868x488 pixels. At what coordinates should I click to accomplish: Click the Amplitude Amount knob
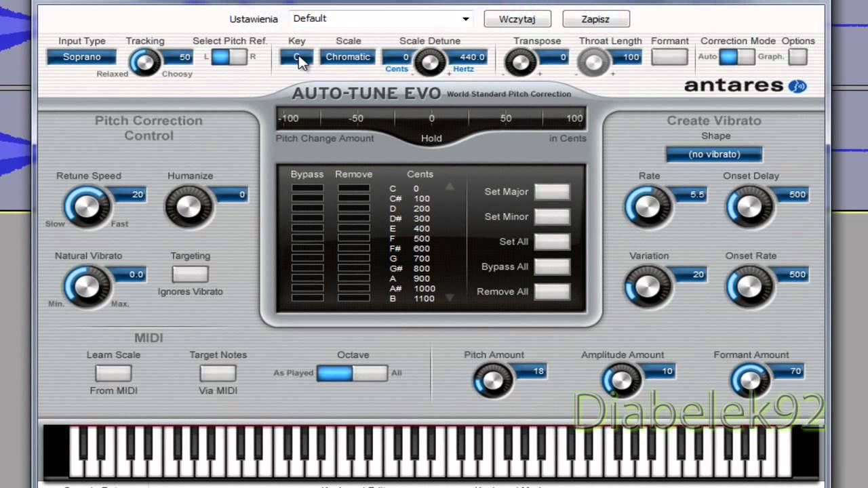click(x=621, y=381)
